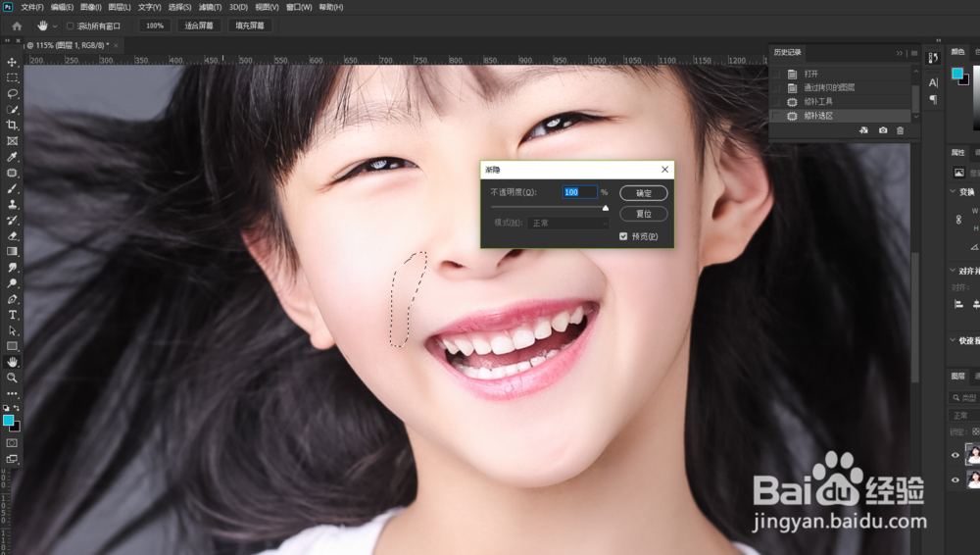Select the Frame tool

[x=12, y=141]
